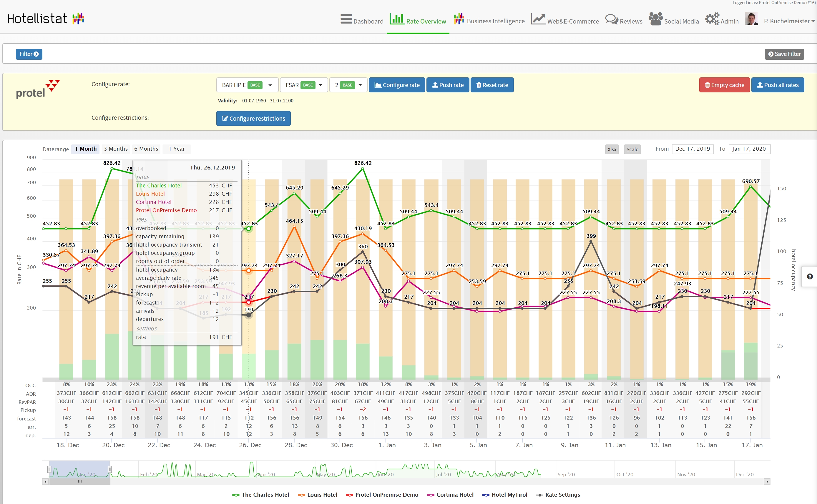Image resolution: width=817 pixels, height=504 pixels.
Task: Select the 3 Months daterange
Action: click(x=115, y=149)
